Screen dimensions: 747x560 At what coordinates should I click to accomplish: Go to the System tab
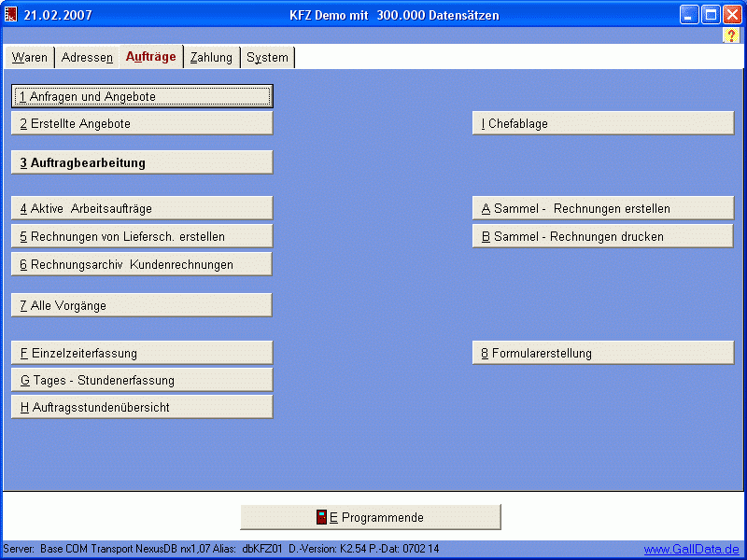(268, 58)
